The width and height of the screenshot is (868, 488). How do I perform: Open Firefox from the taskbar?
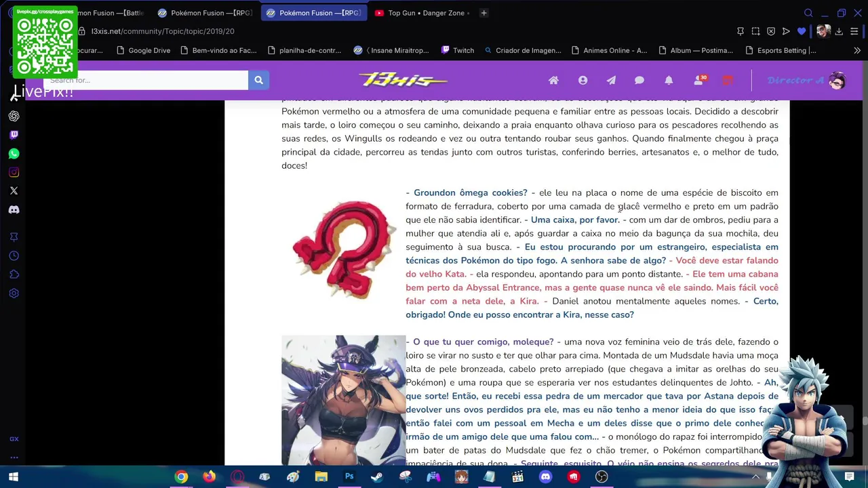[x=209, y=477]
